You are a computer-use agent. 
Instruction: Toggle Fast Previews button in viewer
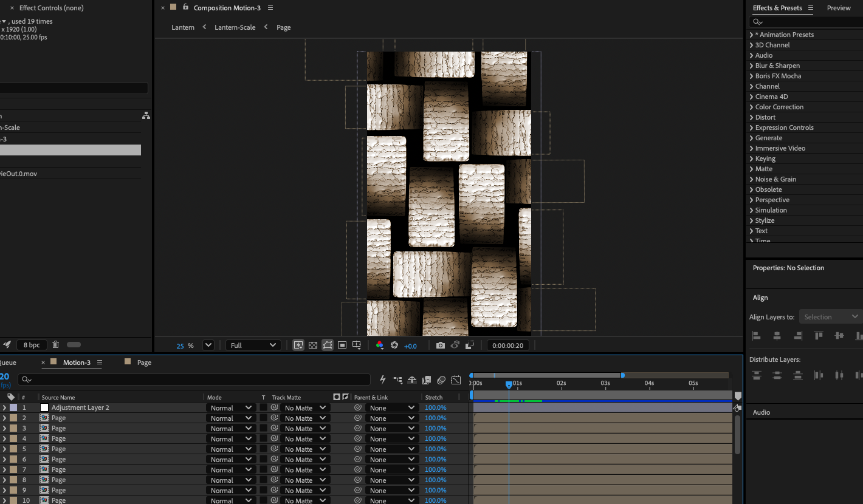(298, 345)
